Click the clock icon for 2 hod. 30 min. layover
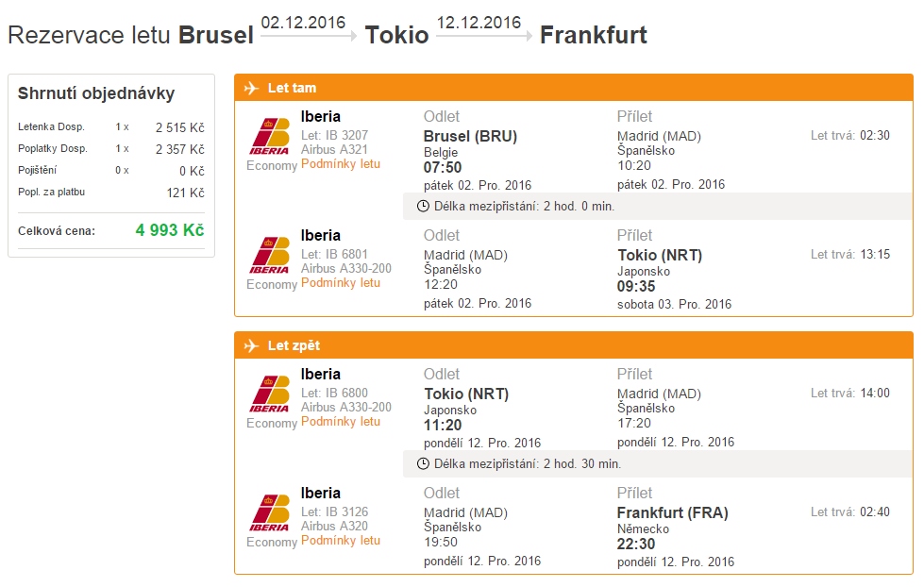The height and width of the screenshot is (587, 924). (423, 463)
